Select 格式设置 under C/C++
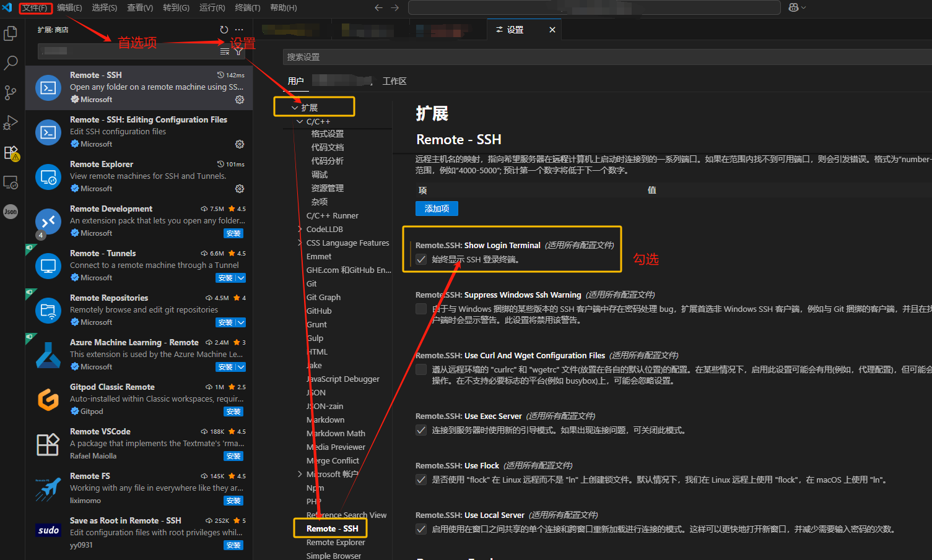The image size is (932, 560). [328, 134]
